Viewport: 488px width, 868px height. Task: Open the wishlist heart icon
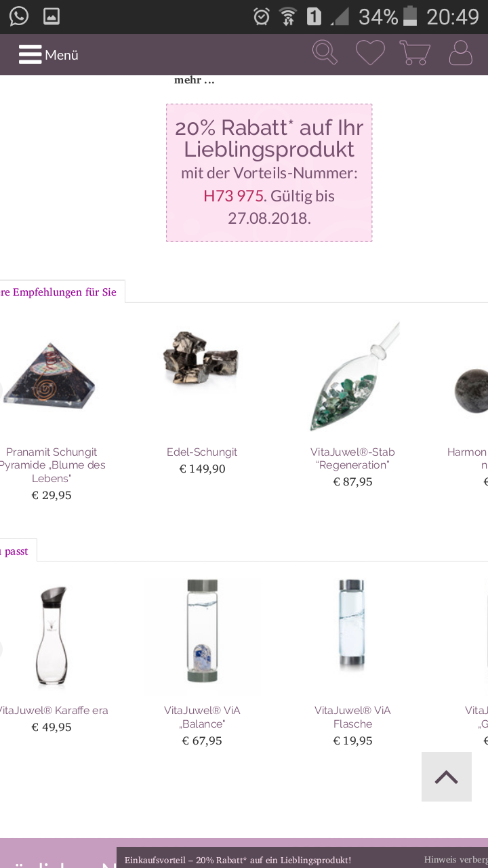pyautogui.click(x=370, y=53)
